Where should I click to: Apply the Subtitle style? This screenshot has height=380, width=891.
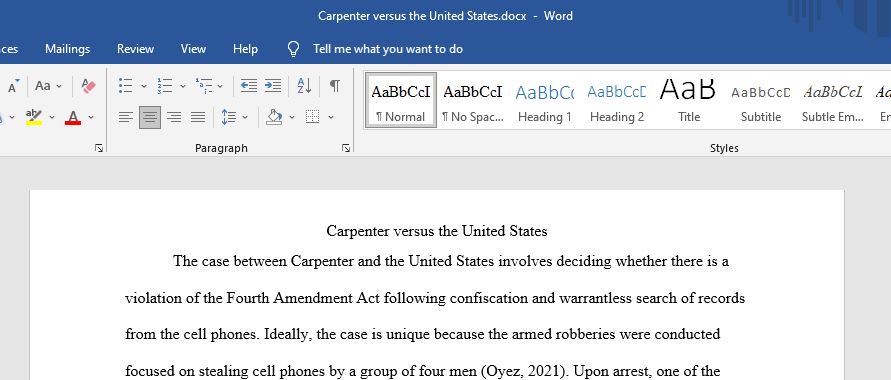point(760,100)
